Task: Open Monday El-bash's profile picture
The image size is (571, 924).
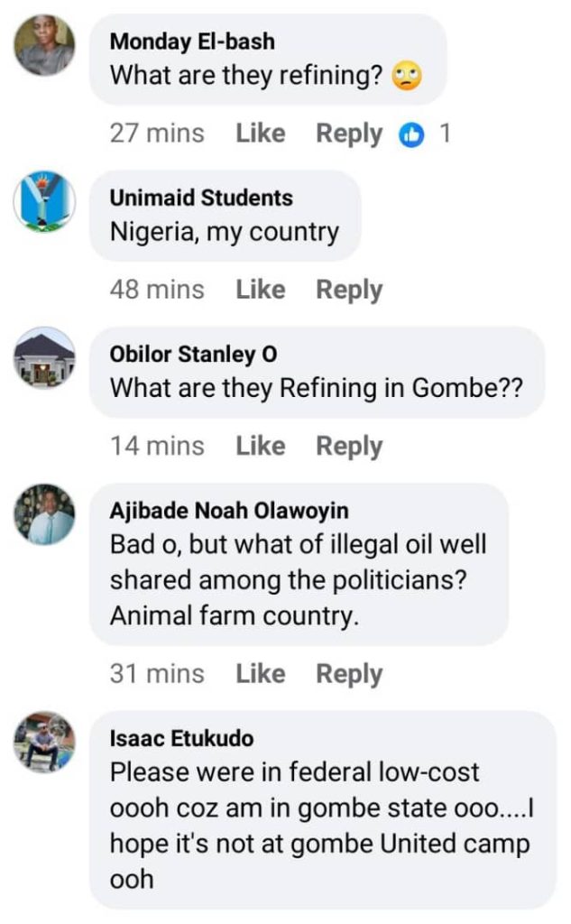Action: pos(44,45)
